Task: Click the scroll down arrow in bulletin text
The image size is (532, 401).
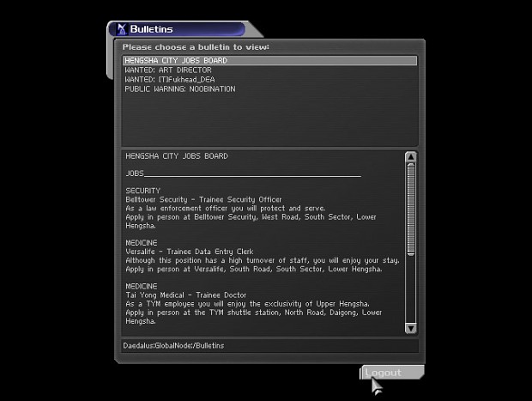Action: (410, 328)
